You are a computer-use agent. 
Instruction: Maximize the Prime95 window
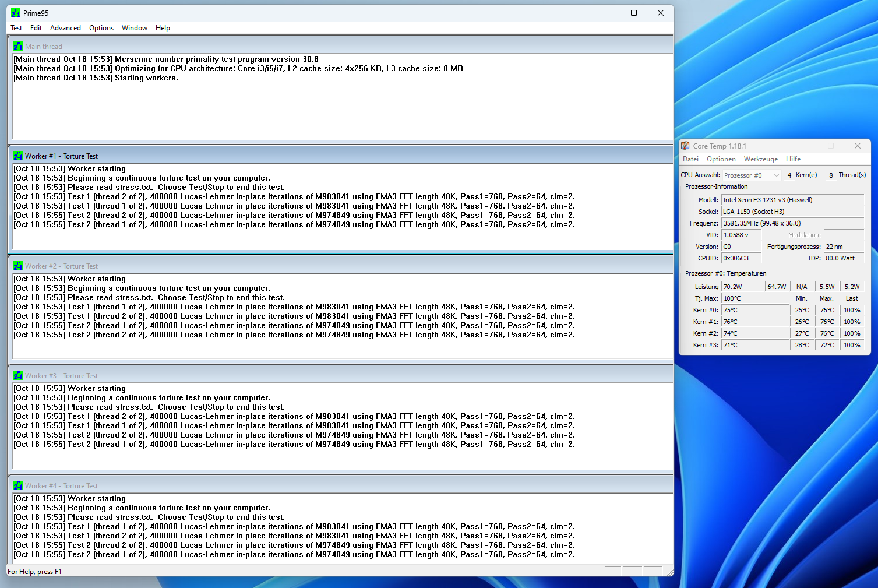634,13
